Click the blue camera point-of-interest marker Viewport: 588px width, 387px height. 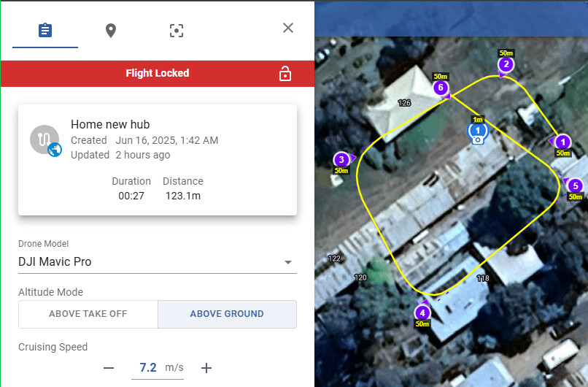point(478,134)
